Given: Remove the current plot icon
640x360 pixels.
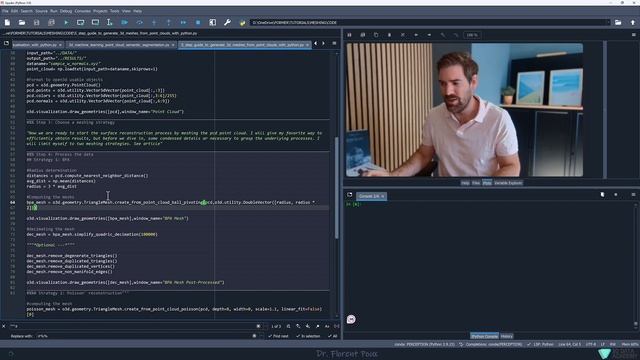Looking at the screenshot, I should click(x=389, y=35).
